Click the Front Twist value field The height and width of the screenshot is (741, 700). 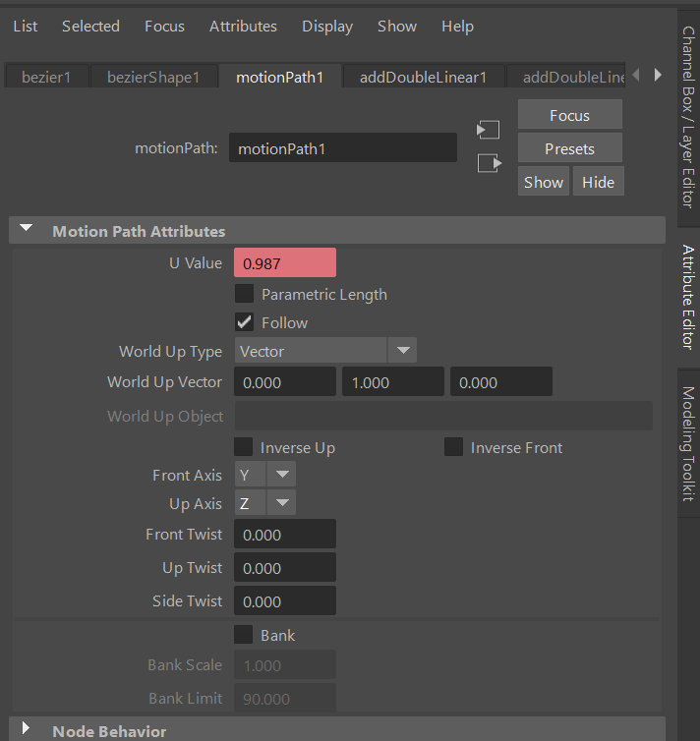tap(285, 534)
